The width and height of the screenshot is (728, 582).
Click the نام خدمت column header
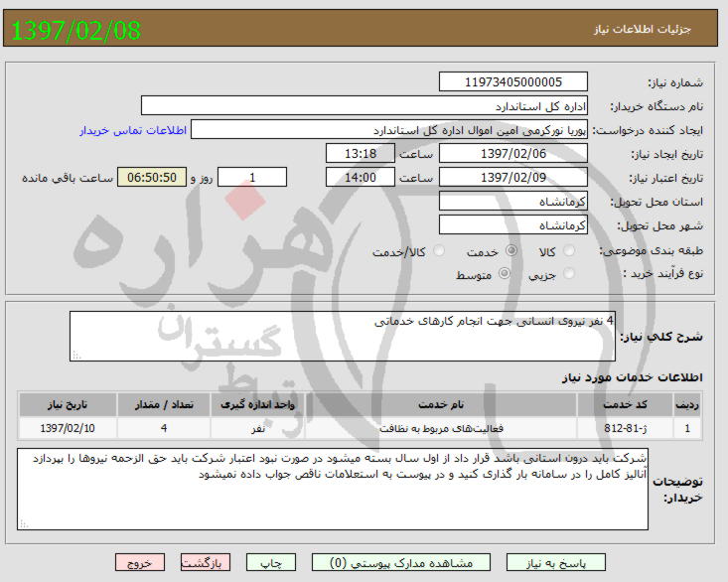point(441,404)
